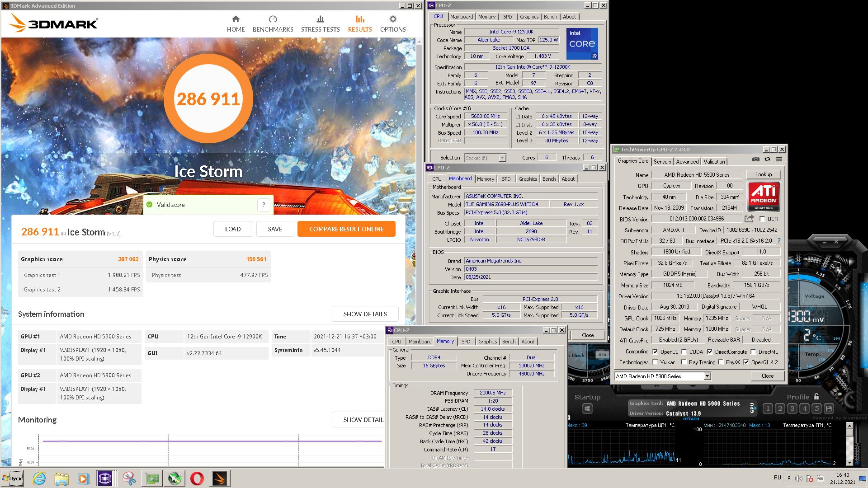Open Graphics tab in CPU-Z Memory window
The image size is (868, 488).
click(x=487, y=342)
